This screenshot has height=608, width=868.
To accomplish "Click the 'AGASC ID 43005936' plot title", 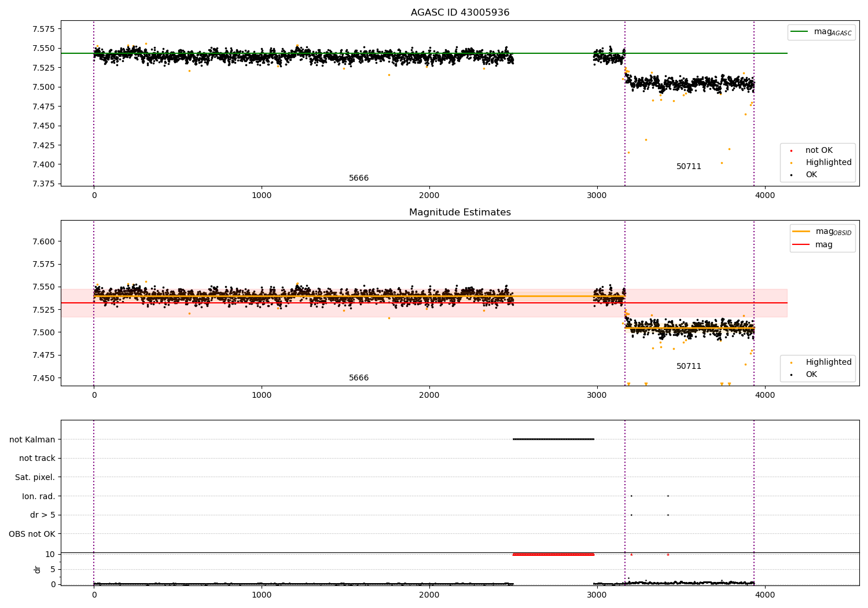I will point(460,13).
